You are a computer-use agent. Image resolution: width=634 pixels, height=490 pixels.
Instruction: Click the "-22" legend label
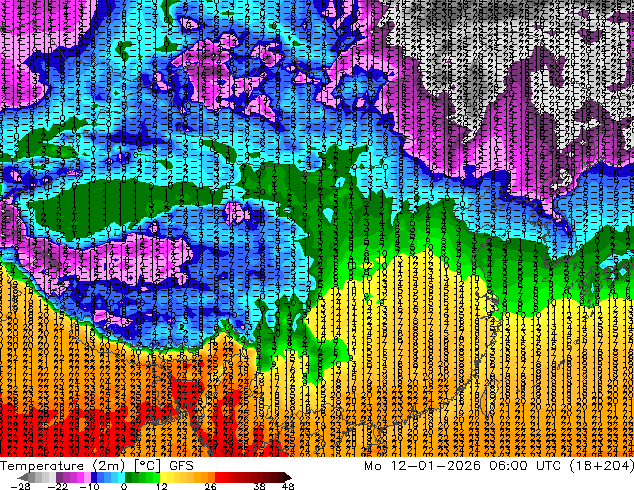57,486
